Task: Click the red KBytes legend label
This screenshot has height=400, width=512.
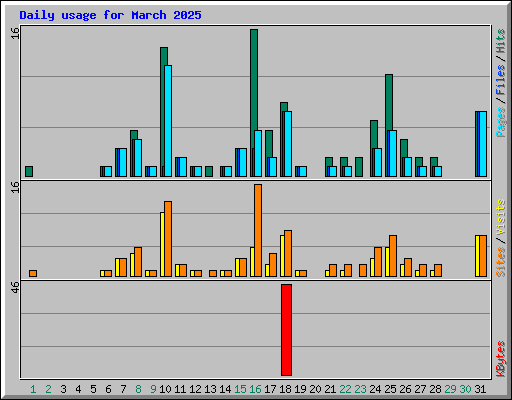Action: tap(500, 359)
